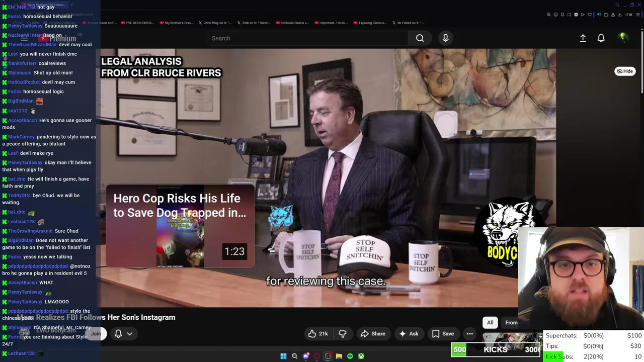Click chat username TheeGrandWizardMan

coord(32,45)
